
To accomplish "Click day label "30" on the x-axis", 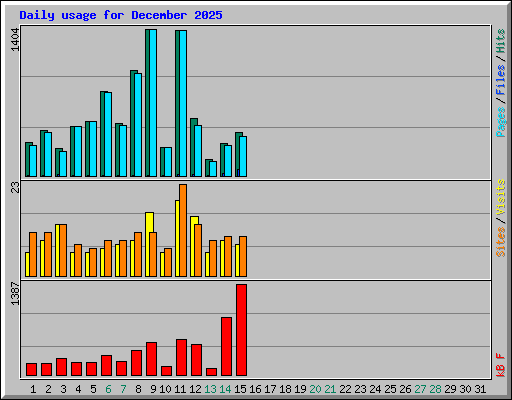I will click(465, 389).
